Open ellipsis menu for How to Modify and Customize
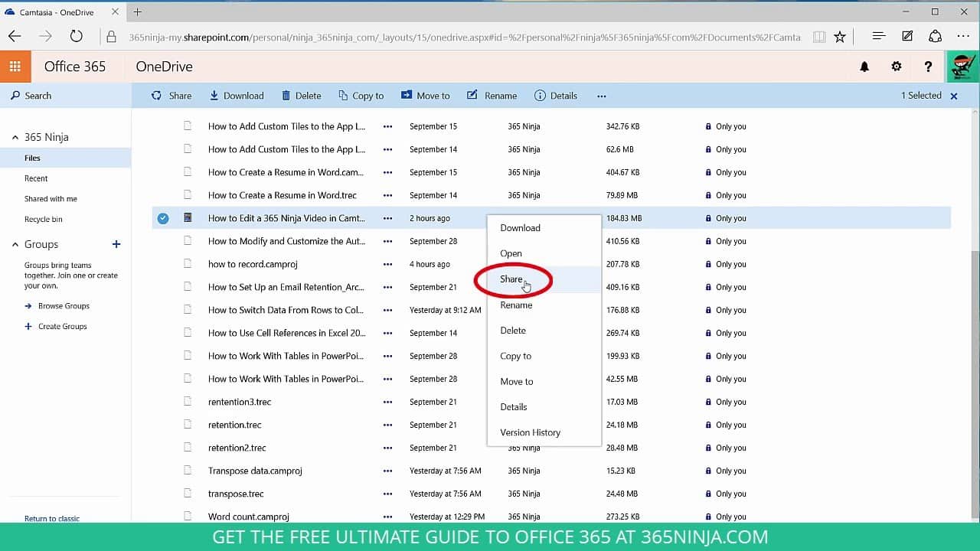Screen dimensions: 980x551 pyautogui.click(x=387, y=241)
